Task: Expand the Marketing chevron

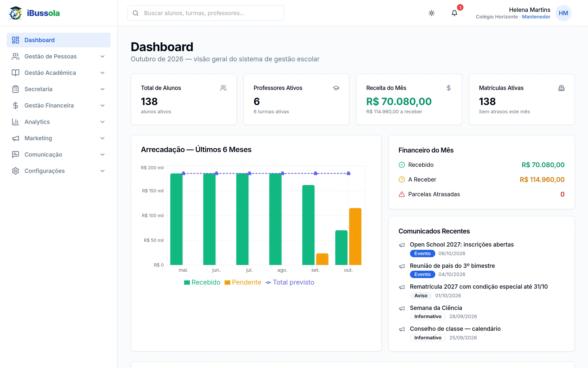Action: click(102, 138)
